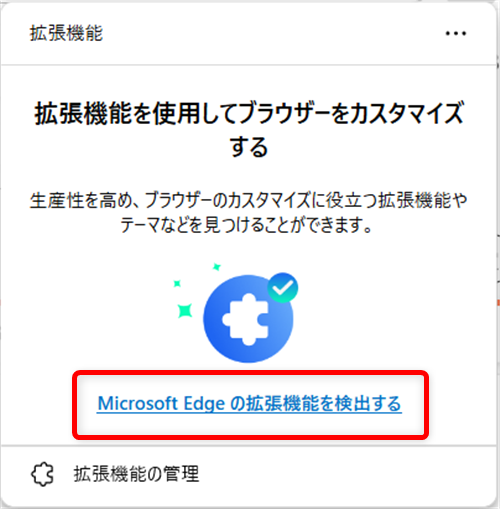Open the Microsoft Edge の拡張機能を検出する link
This screenshot has height=509, width=500.
click(x=249, y=404)
